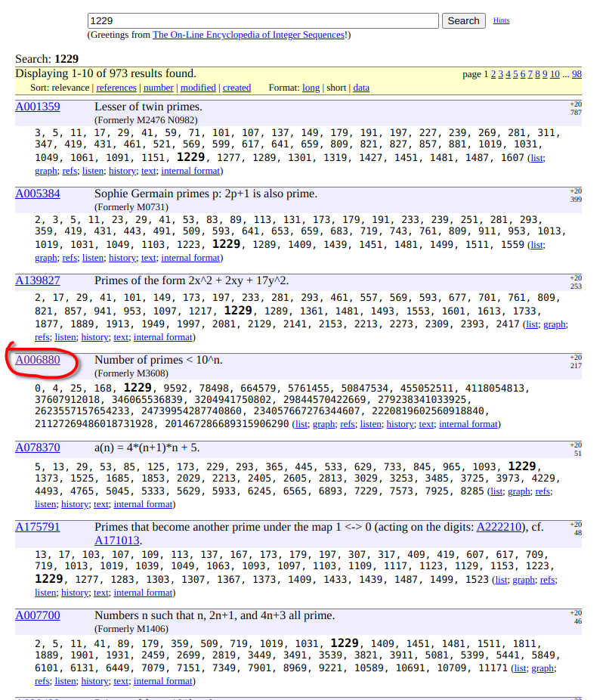Open the Hints link

point(501,20)
